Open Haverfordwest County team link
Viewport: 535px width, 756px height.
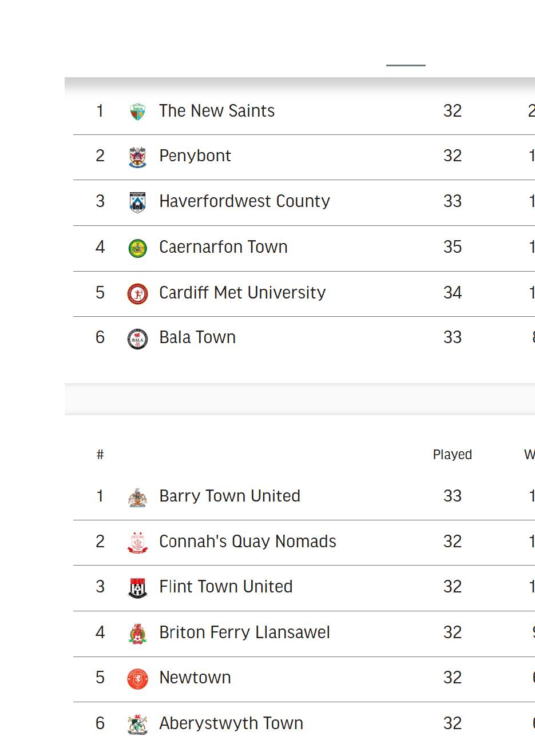[244, 201]
